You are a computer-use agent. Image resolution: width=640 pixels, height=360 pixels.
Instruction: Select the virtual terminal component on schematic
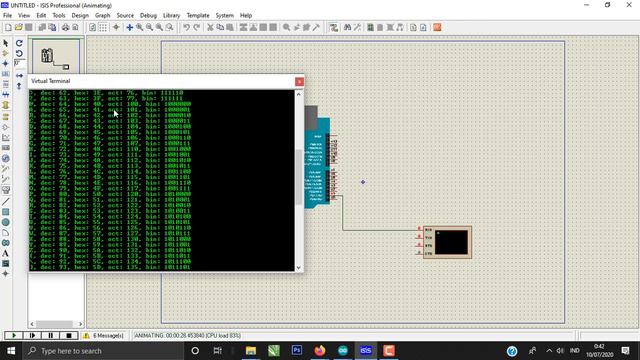(x=447, y=242)
